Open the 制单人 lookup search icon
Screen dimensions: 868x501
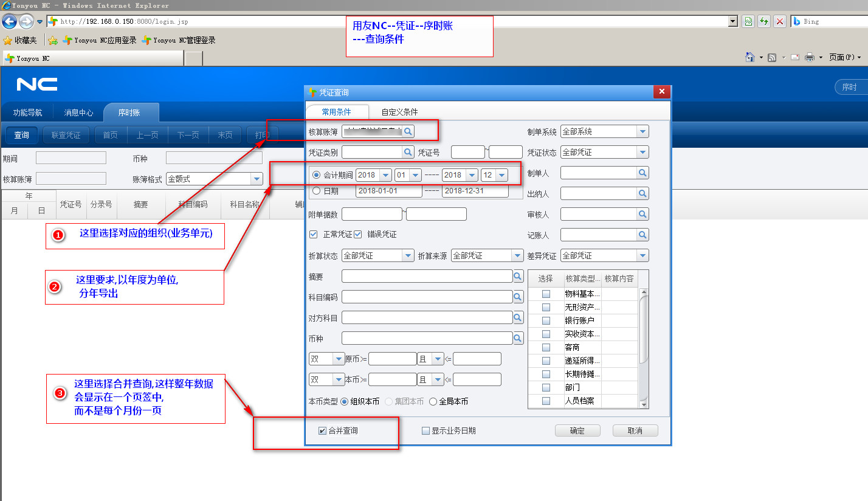pos(642,173)
